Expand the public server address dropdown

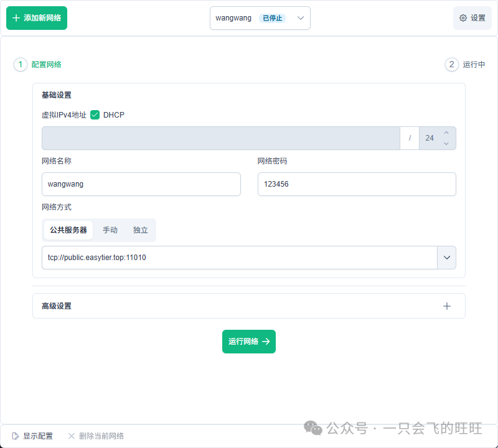point(446,258)
